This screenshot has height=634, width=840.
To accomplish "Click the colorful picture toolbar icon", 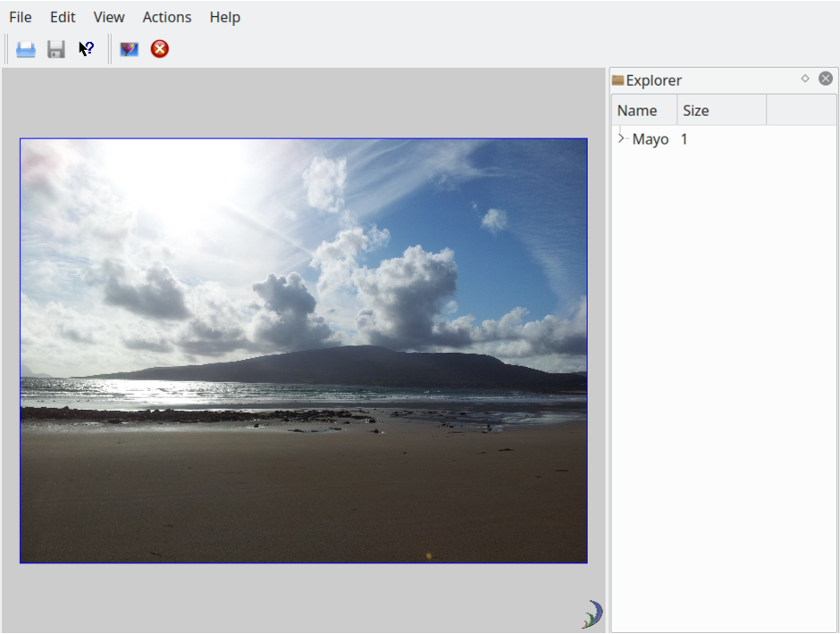I will [x=130, y=49].
